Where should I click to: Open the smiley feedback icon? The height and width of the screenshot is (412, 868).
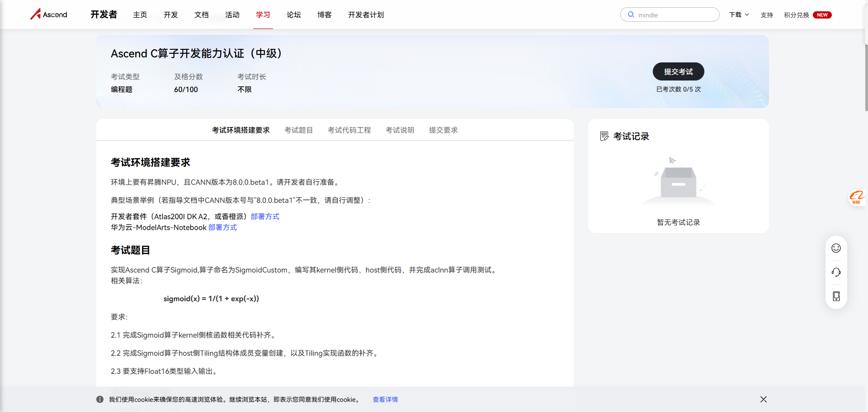pos(836,248)
